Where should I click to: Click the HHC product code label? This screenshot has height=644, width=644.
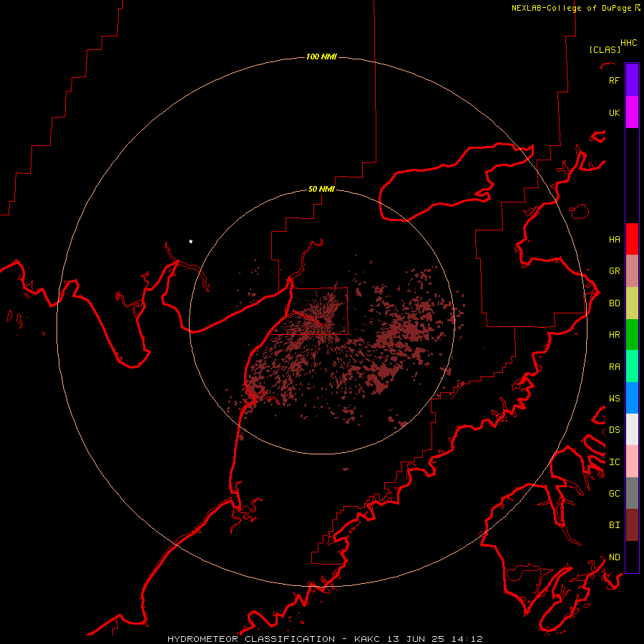(x=629, y=43)
